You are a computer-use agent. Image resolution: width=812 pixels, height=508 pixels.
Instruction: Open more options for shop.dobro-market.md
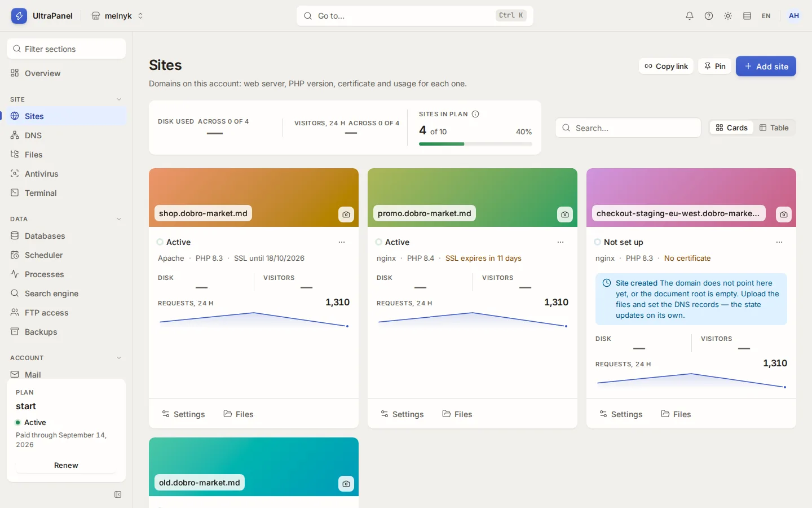pos(342,242)
